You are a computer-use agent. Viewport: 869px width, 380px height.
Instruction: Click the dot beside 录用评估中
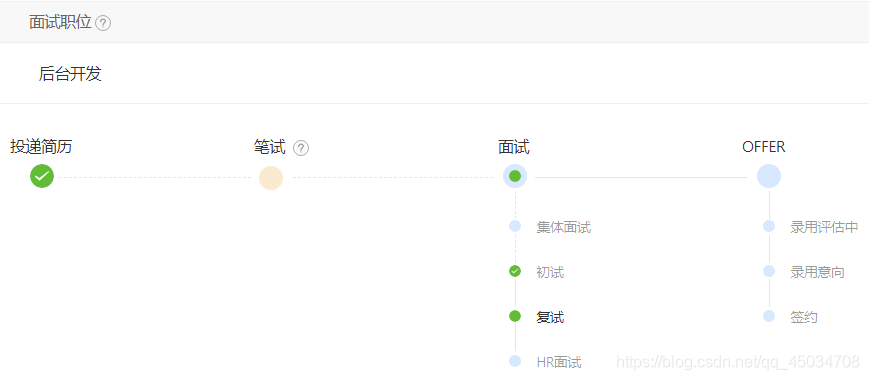coord(769,226)
